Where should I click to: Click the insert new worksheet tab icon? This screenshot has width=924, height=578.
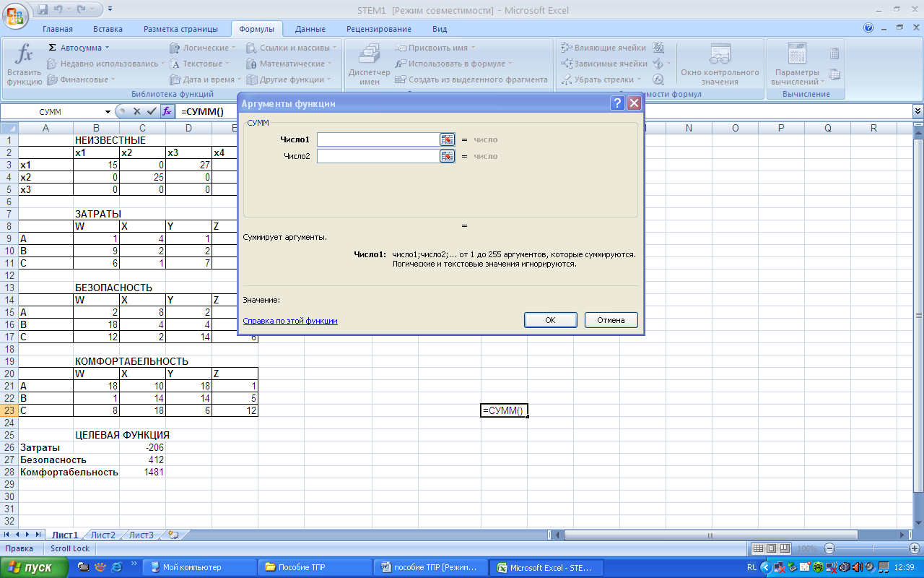173,535
